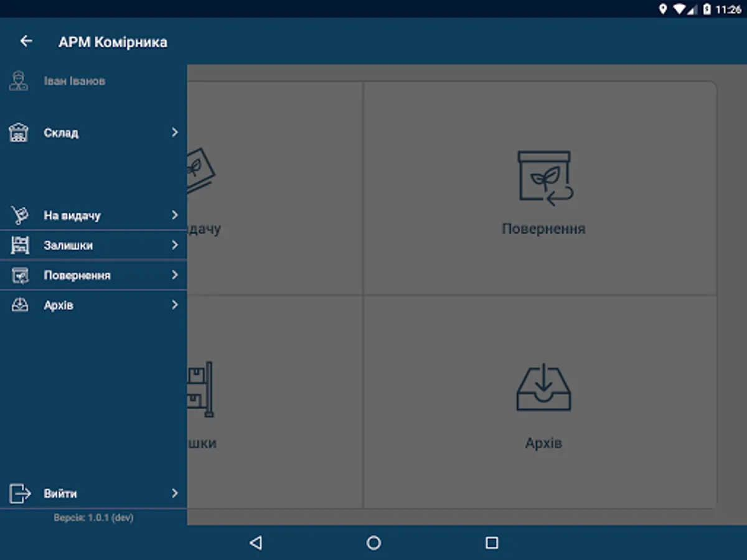747x560 pixels.
Task: Select the Склад menu label
Action: pyautogui.click(x=61, y=133)
